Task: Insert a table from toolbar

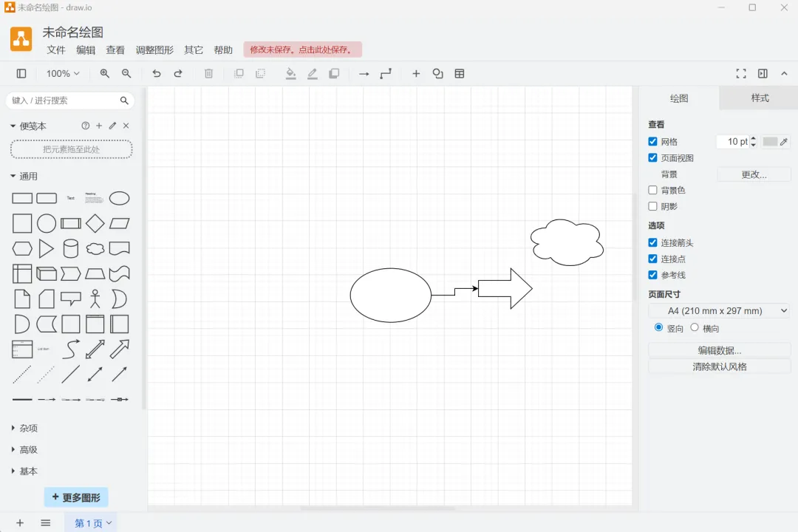Action: [x=460, y=74]
